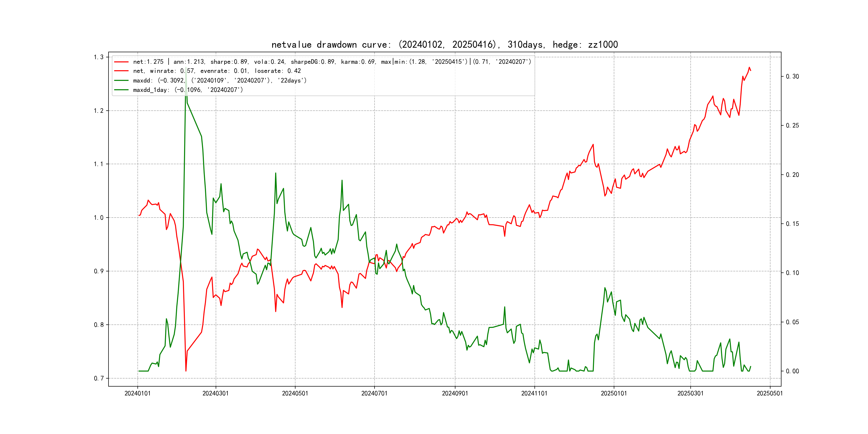The height and width of the screenshot is (434, 868).
Task: Click the 1.0 left y-axis label
Action: coord(98,218)
